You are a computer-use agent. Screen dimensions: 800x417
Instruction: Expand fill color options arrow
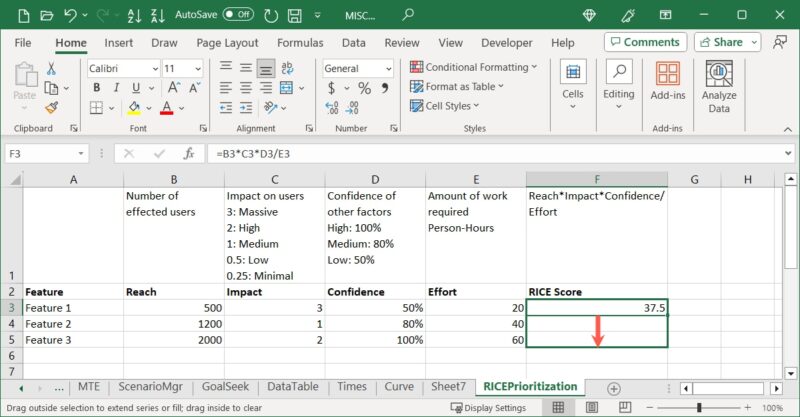pos(149,108)
